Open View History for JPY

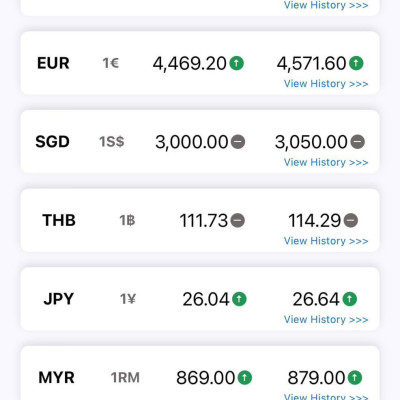[x=326, y=320]
